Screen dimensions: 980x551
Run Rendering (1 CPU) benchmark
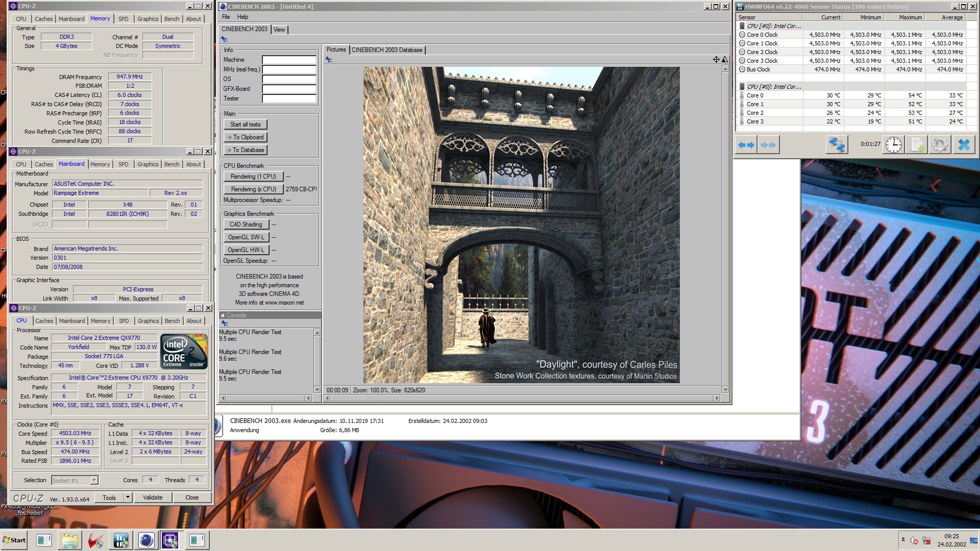253,177
